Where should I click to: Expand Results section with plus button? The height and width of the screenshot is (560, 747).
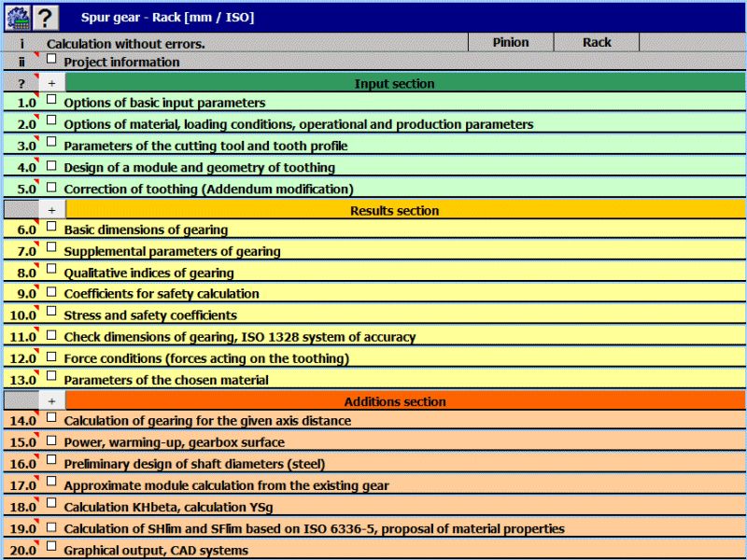pos(52,210)
